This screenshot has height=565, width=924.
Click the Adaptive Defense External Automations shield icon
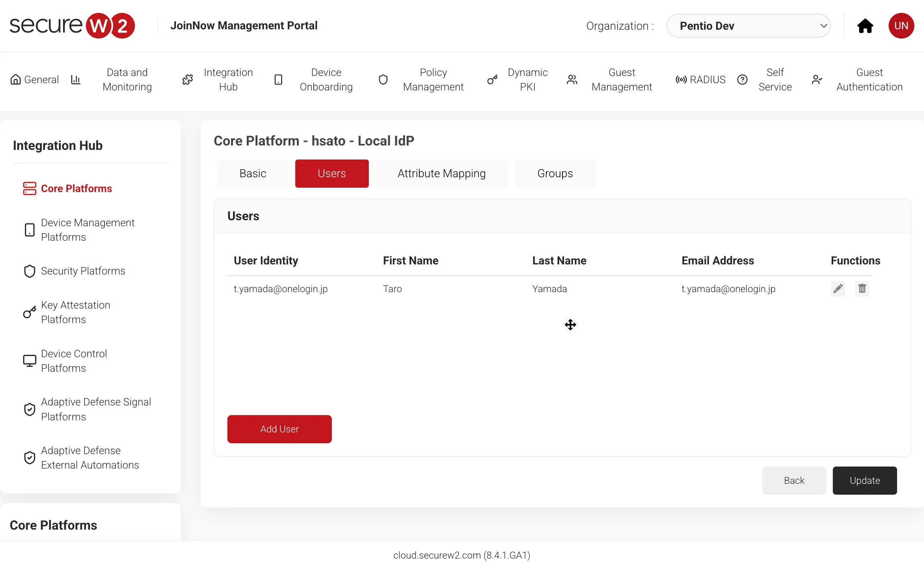click(x=29, y=458)
